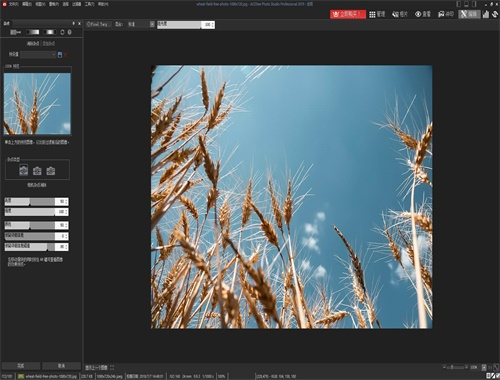Adjust the second (strength) slider valued 100

pos(30,212)
